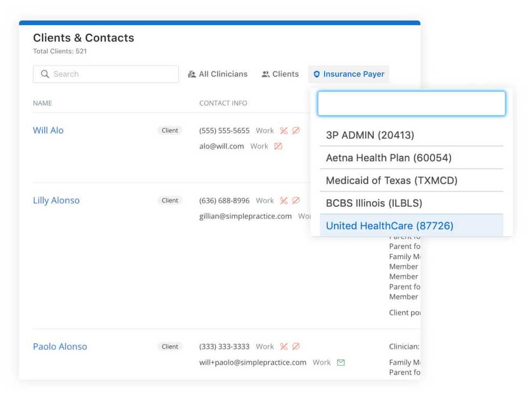Viewport: 532px width, 401px height.
Task: Select 3P ADMIN (20413) payer
Action: pos(411,135)
